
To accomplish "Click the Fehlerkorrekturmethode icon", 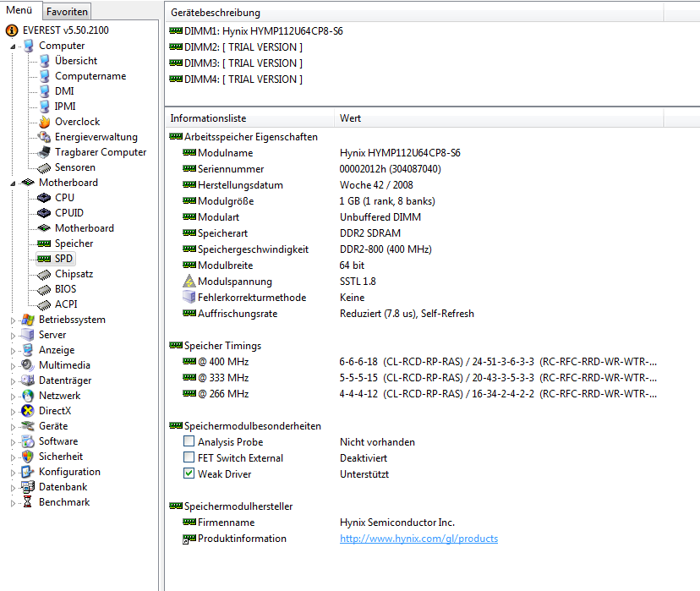I will [189, 297].
